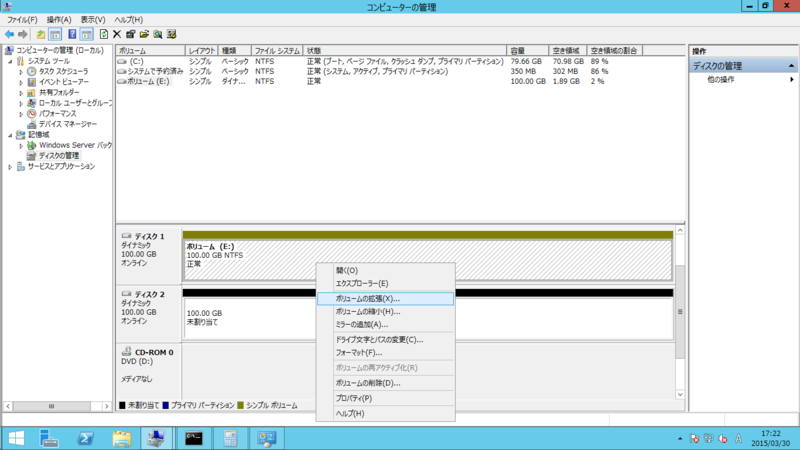Click the Up one level folder icon

tap(41, 34)
